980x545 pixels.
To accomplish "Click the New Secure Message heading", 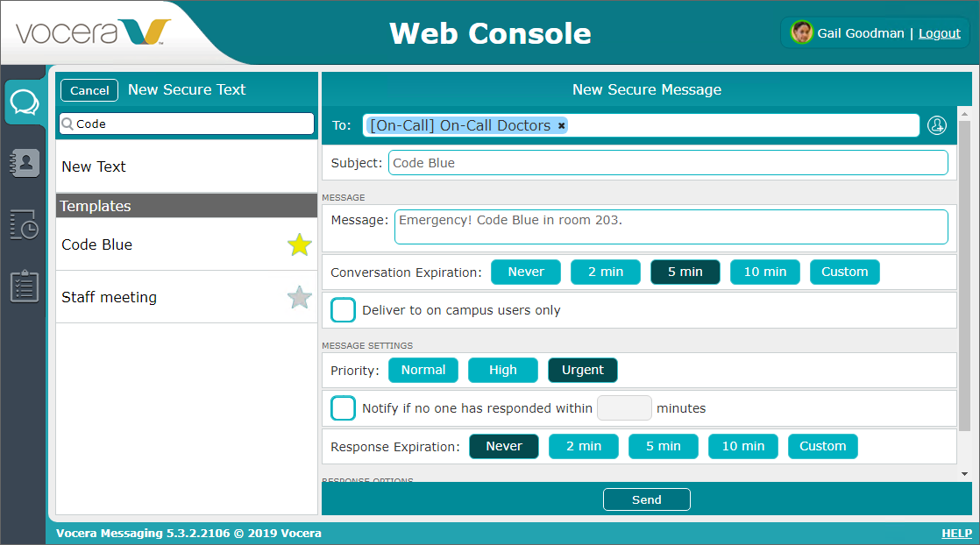I will [647, 90].
